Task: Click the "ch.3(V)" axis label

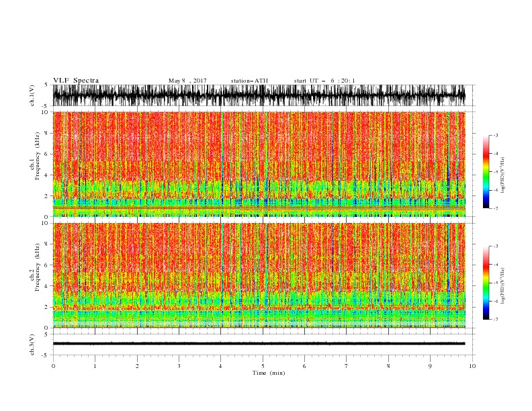Action: click(32, 345)
